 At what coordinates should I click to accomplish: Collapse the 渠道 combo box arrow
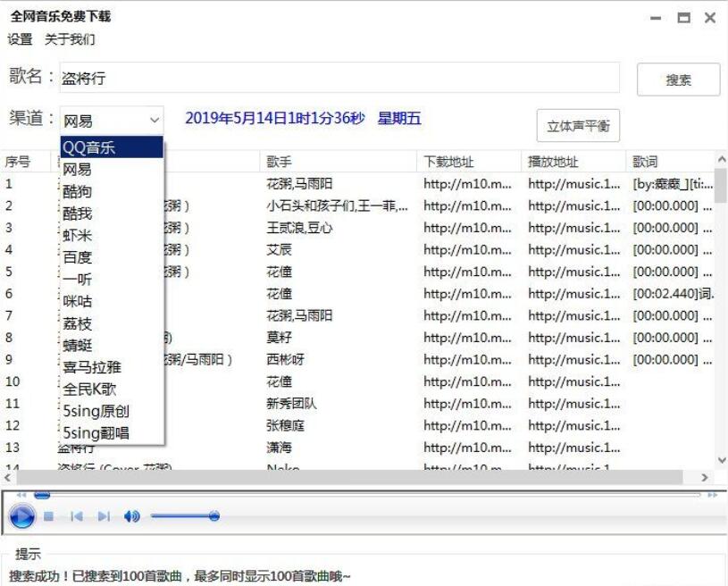(x=155, y=121)
